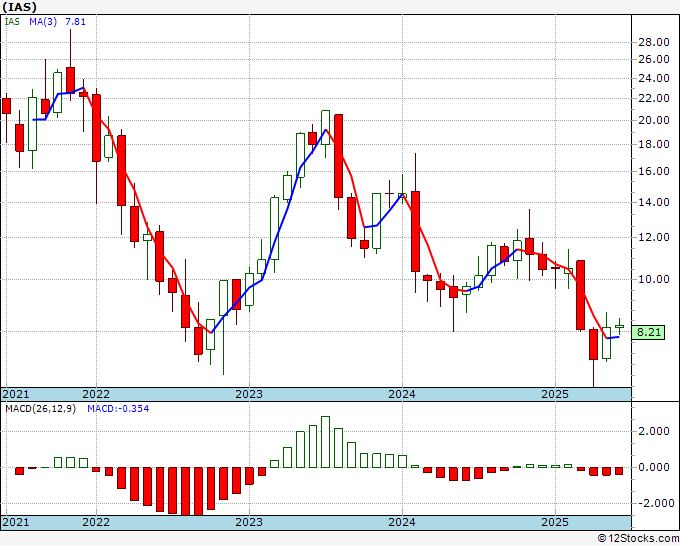Click the 10.00 price axis label
Image resolution: width=680 pixels, height=546 pixels.
point(654,279)
